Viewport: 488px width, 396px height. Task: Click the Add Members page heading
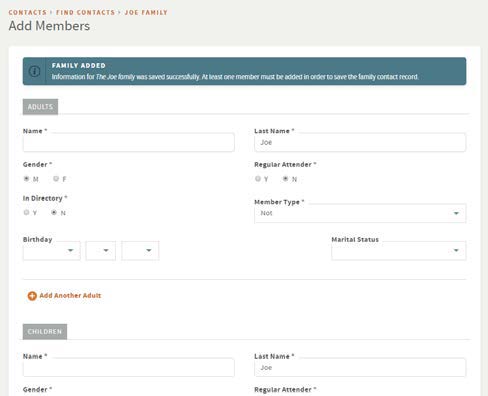[49, 26]
